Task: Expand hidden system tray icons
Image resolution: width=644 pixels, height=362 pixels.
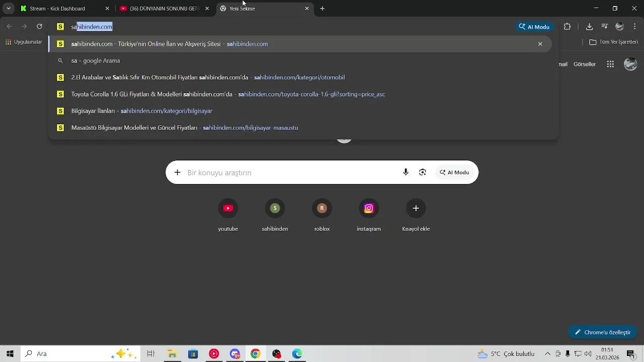Action: [x=547, y=354]
